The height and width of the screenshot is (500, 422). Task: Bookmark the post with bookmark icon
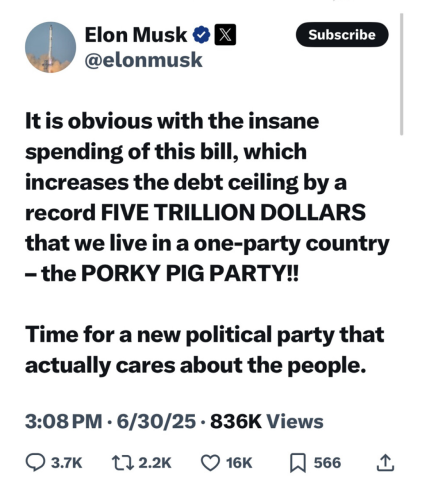[298, 463]
